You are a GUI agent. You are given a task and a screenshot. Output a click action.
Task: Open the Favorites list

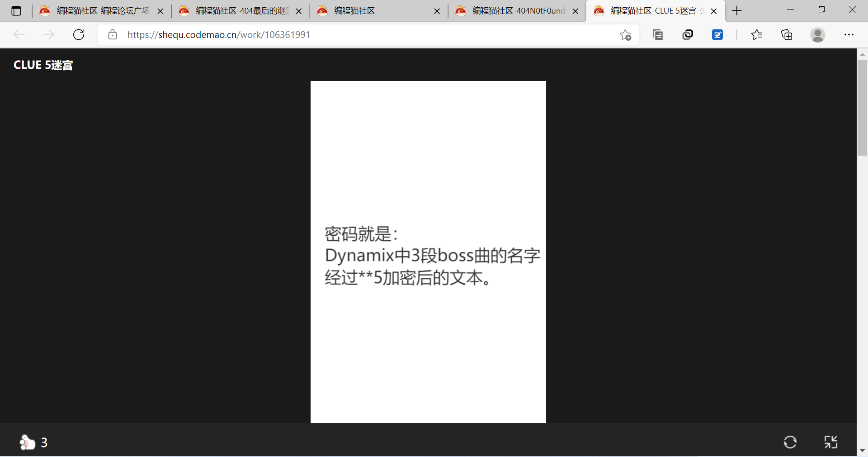coord(757,35)
